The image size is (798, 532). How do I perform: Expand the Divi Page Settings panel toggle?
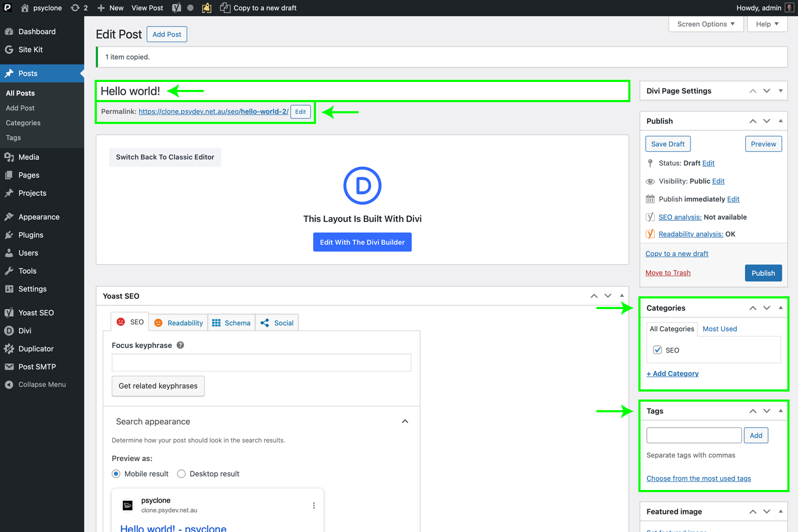[x=780, y=91]
